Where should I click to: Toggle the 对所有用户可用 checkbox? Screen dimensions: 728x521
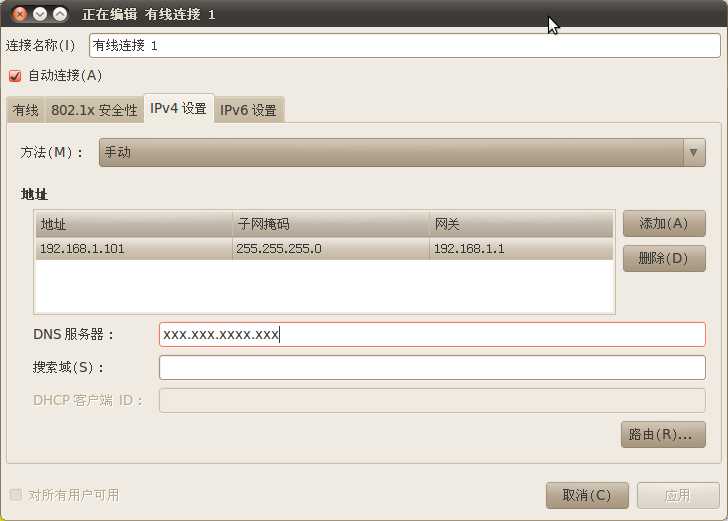[16, 495]
